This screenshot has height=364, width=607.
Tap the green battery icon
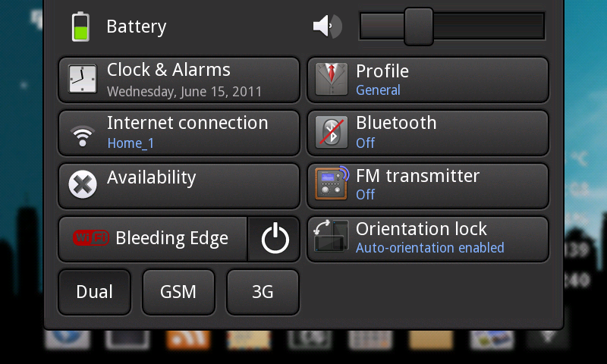click(x=80, y=27)
